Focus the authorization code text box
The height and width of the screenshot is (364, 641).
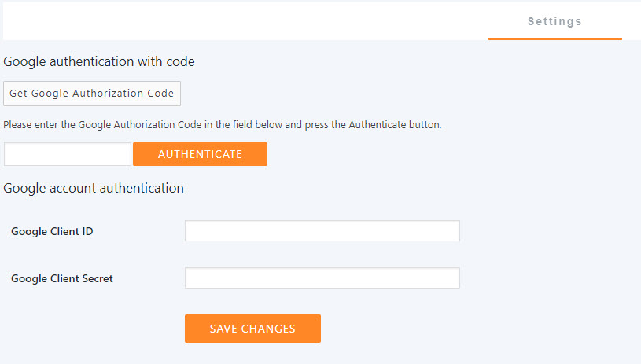[68, 154]
